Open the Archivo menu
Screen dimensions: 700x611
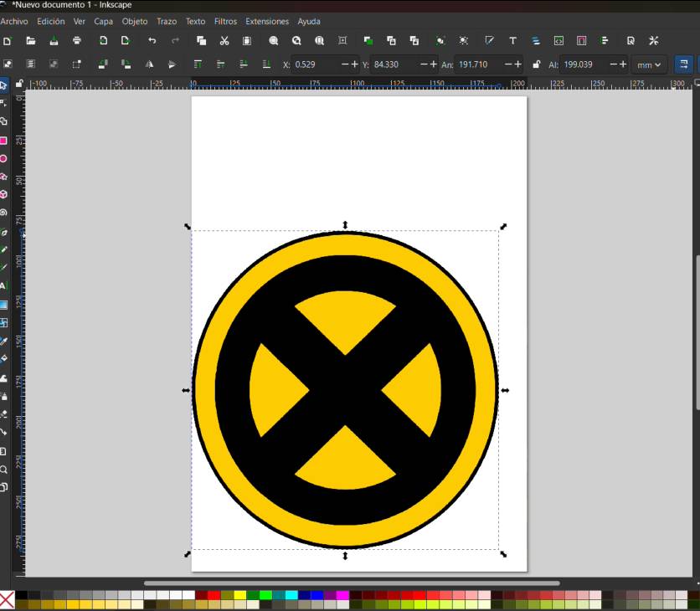click(x=14, y=22)
